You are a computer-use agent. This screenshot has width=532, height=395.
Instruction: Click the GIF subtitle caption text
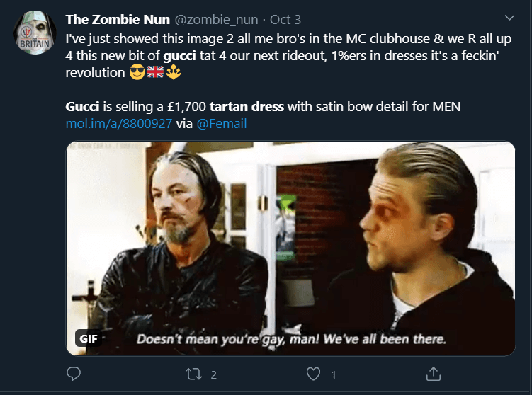[290, 339]
